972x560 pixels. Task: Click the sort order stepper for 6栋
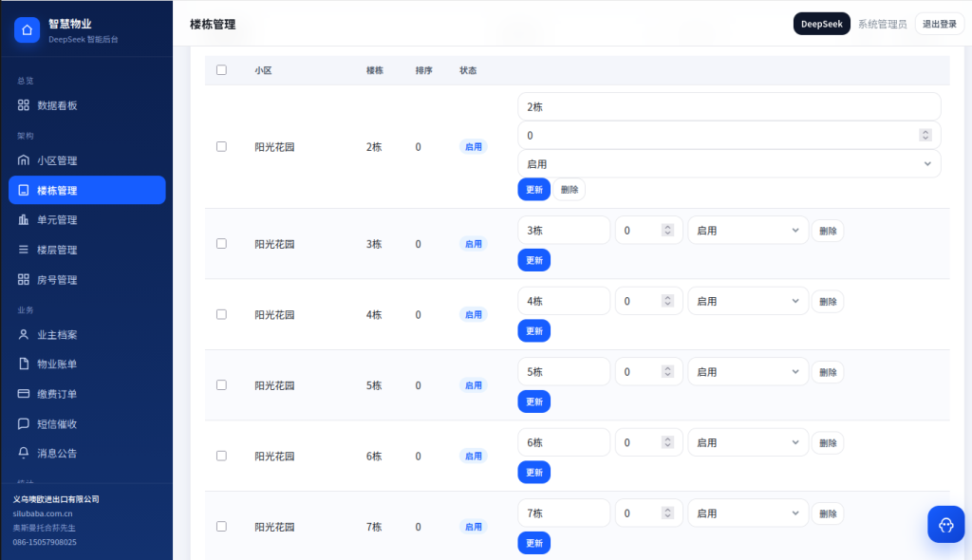(x=667, y=442)
